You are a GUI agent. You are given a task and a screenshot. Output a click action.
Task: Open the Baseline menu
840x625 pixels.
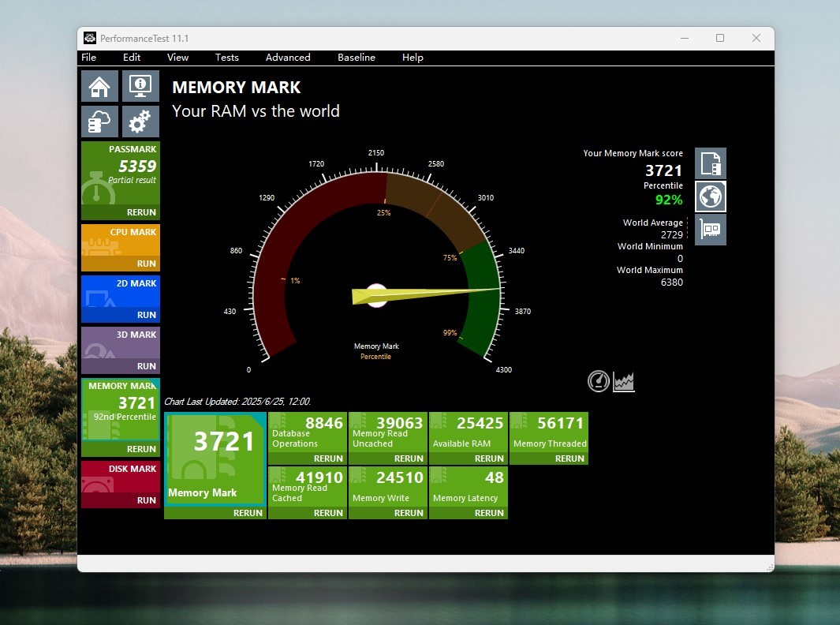(x=357, y=58)
